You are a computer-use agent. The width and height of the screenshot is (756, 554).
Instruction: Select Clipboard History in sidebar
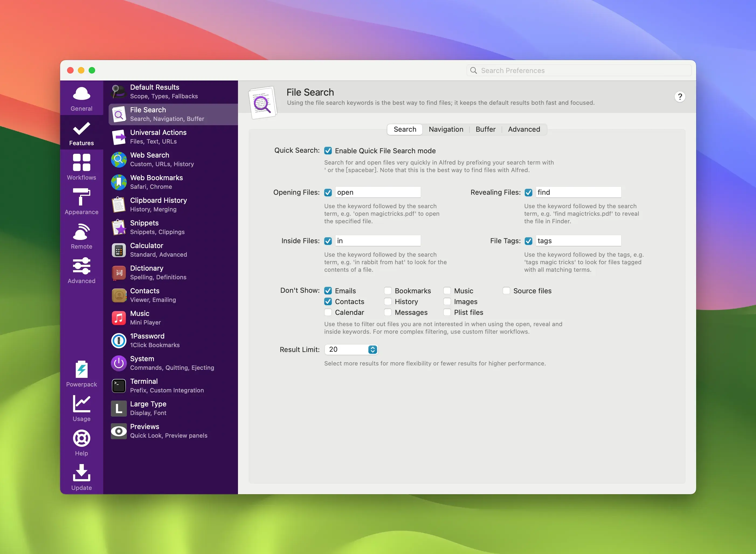coord(158,204)
